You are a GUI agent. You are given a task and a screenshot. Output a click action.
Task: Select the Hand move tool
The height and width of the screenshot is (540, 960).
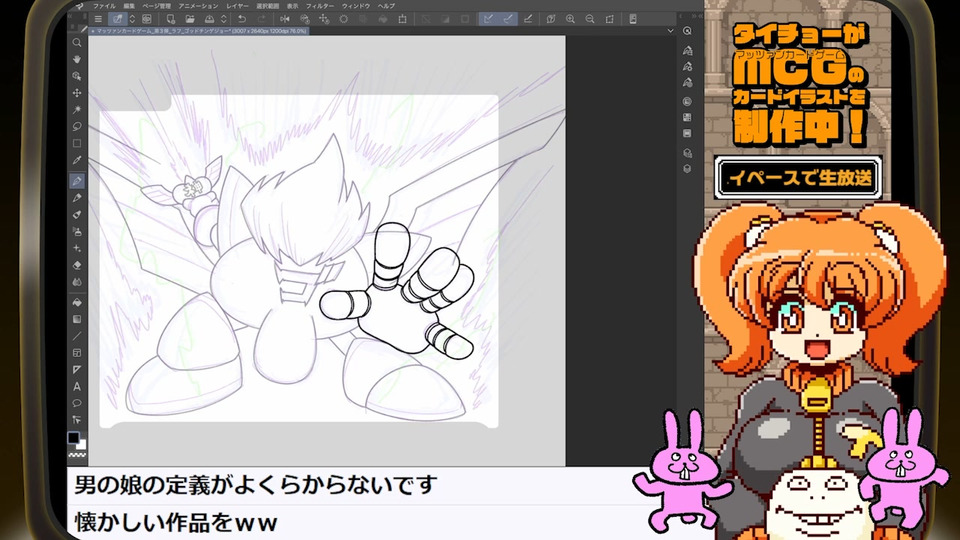coord(77,59)
